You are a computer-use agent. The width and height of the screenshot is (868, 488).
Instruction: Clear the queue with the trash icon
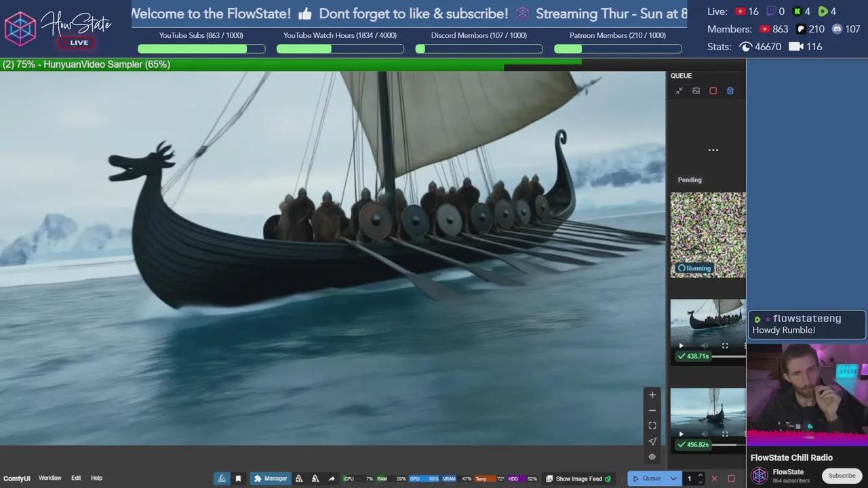[x=730, y=90]
